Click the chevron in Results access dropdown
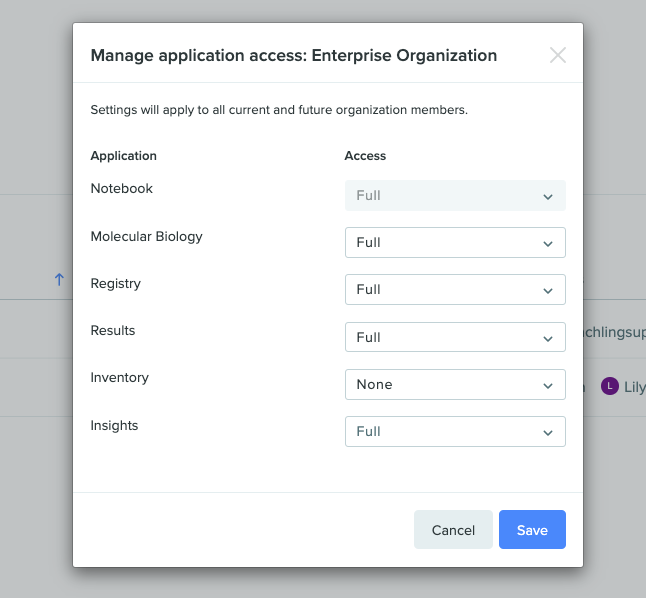This screenshot has height=598, width=646. click(x=548, y=339)
